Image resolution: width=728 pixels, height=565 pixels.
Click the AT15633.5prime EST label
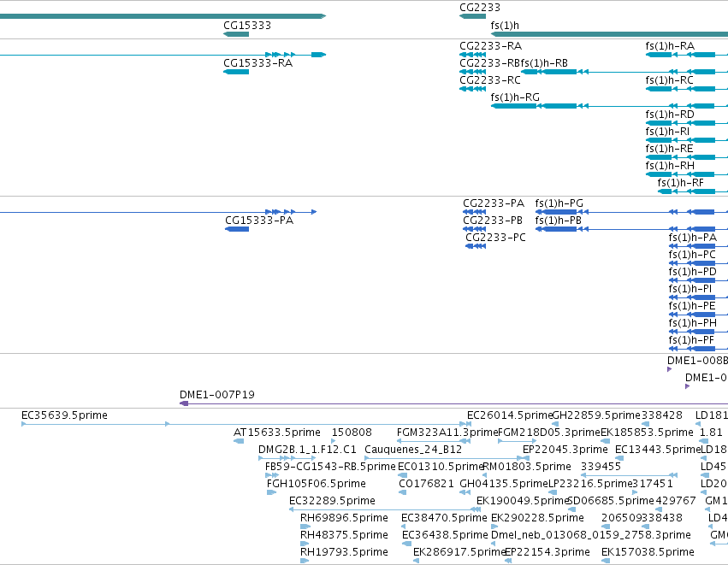[276, 433]
